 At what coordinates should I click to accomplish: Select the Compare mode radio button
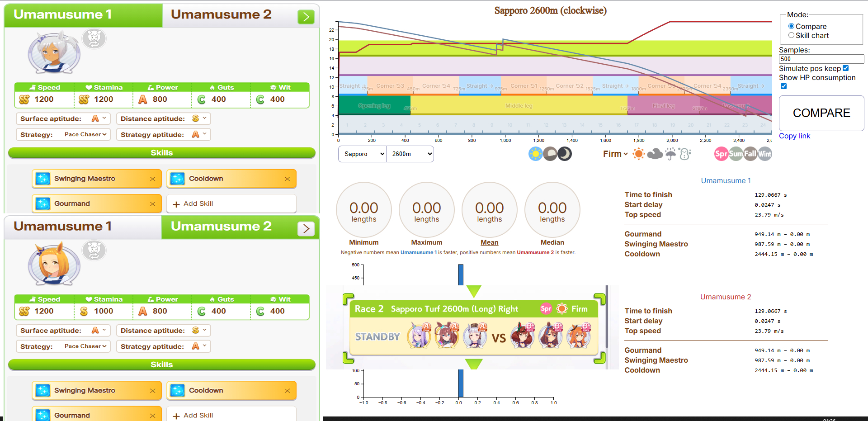pos(791,26)
